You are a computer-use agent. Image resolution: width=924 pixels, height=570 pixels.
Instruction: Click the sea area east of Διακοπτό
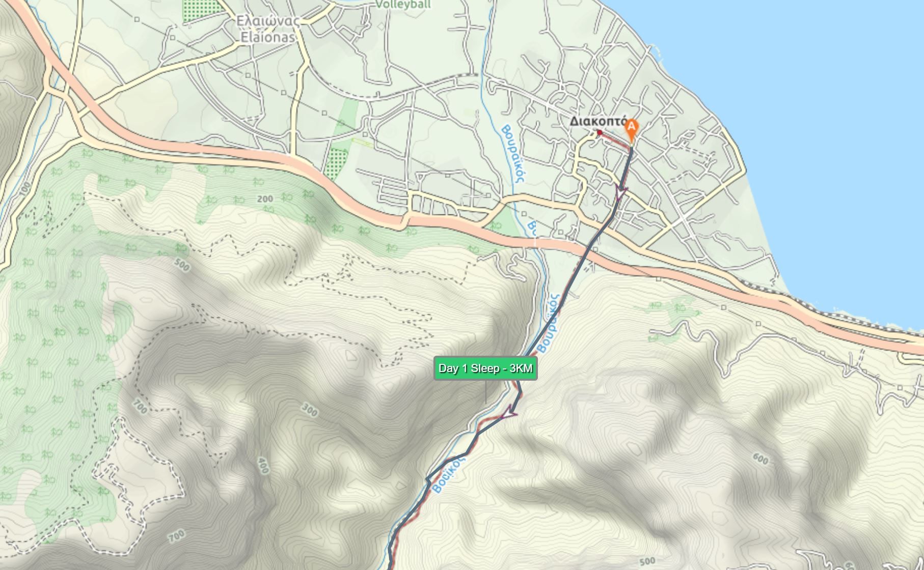pyautogui.click(x=840, y=127)
